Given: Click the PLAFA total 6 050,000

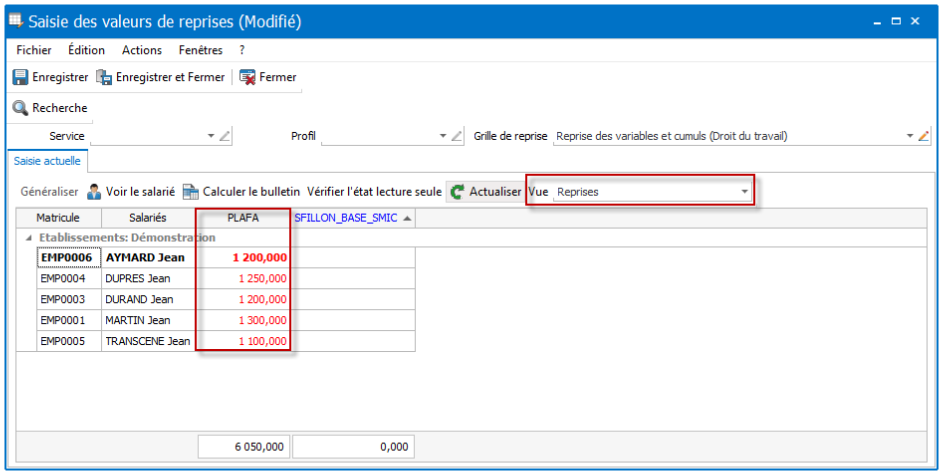Looking at the screenshot, I should click(x=244, y=447).
